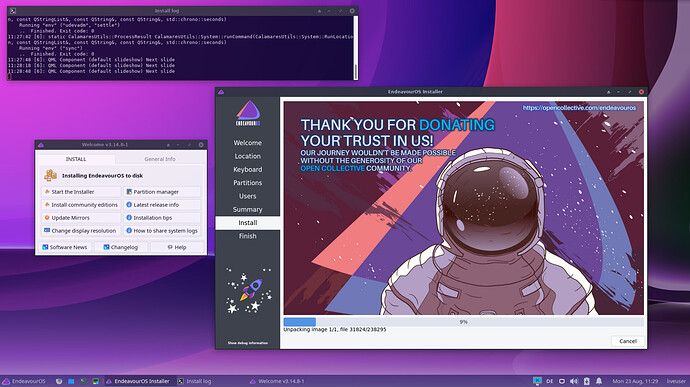The height and width of the screenshot is (387, 690).
Task: Launch the web browser from the panel
Action: point(59,381)
